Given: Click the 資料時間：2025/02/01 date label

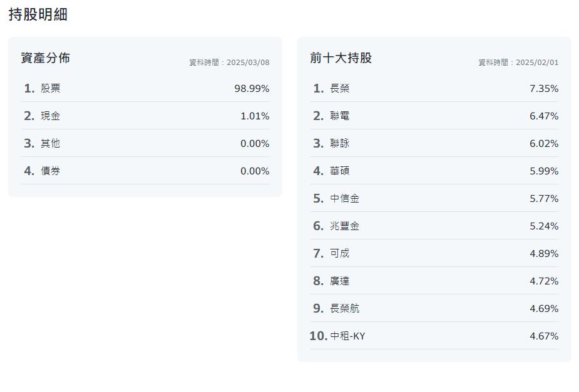Looking at the screenshot, I should click(518, 63).
